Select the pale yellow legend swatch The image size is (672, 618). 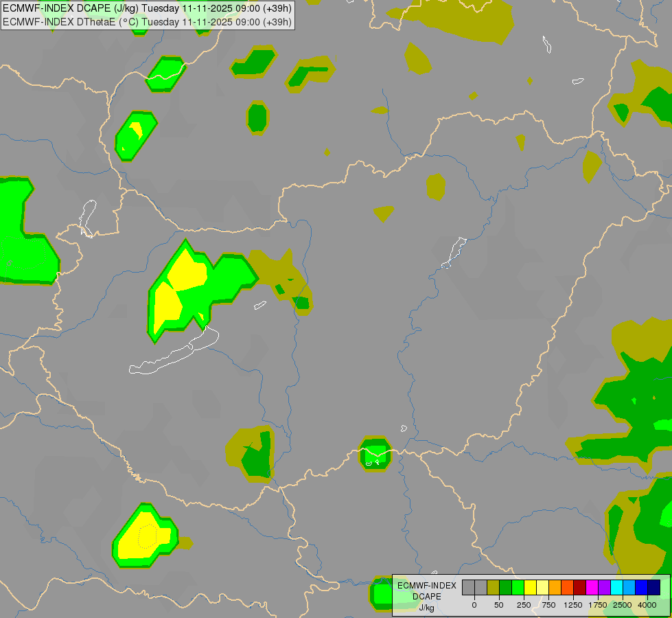[543, 588]
